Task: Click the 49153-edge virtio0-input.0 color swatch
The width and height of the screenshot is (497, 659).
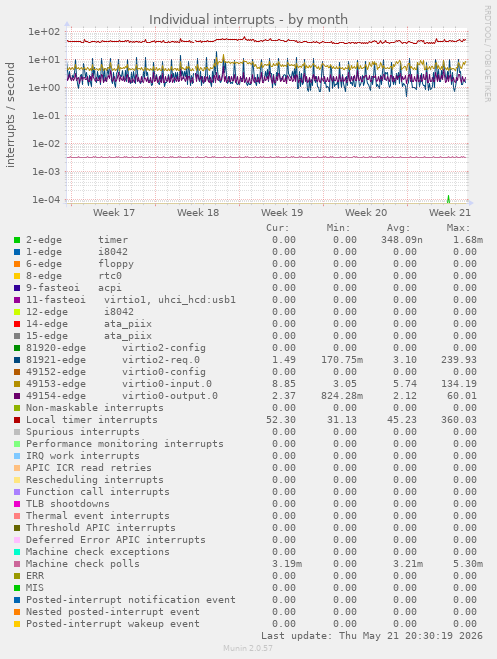Action: point(17,384)
